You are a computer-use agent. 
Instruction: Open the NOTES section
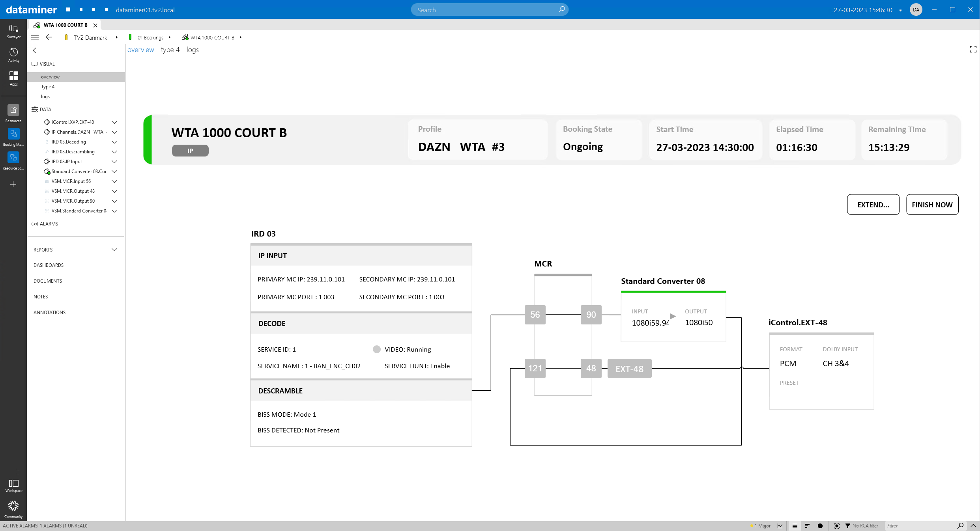tap(41, 297)
